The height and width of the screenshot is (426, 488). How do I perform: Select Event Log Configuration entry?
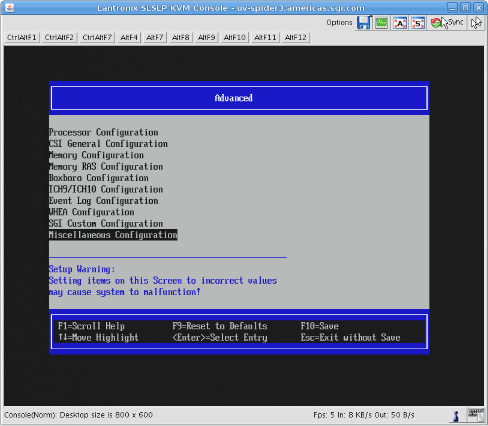(x=104, y=201)
